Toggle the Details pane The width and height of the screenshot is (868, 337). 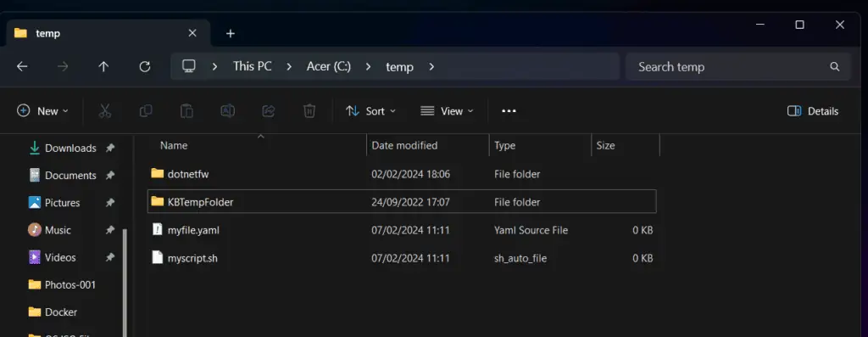pyautogui.click(x=813, y=111)
